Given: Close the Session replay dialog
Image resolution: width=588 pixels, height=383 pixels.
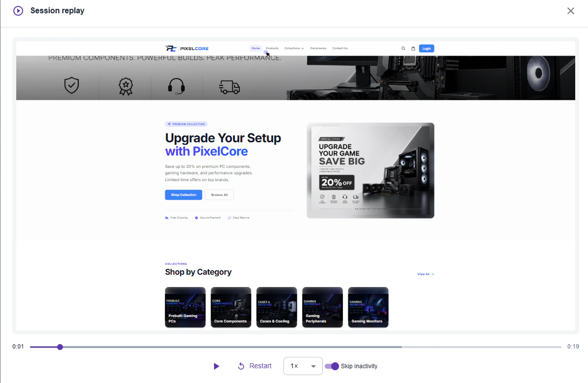Looking at the screenshot, I should tap(570, 11).
